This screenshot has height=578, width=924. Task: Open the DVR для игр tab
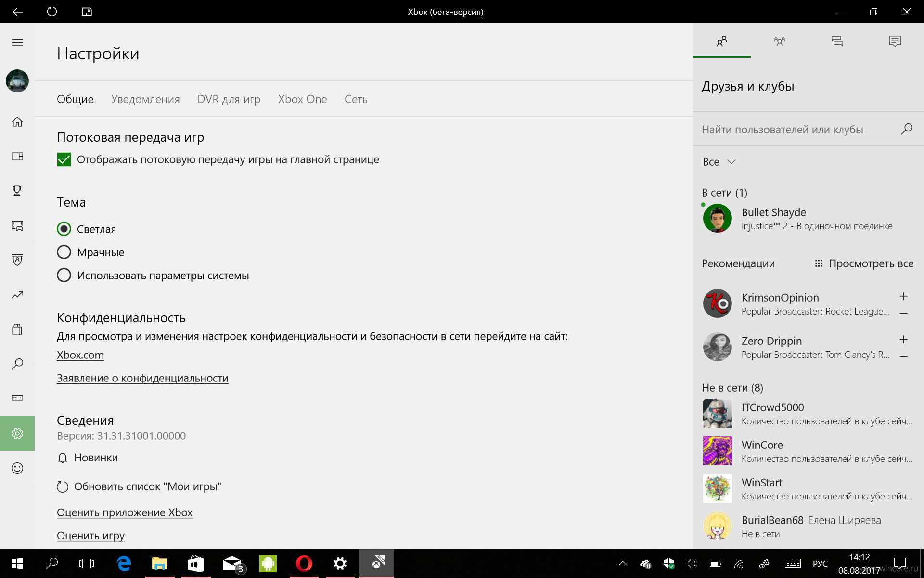pyautogui.click(x=229, y=99)
